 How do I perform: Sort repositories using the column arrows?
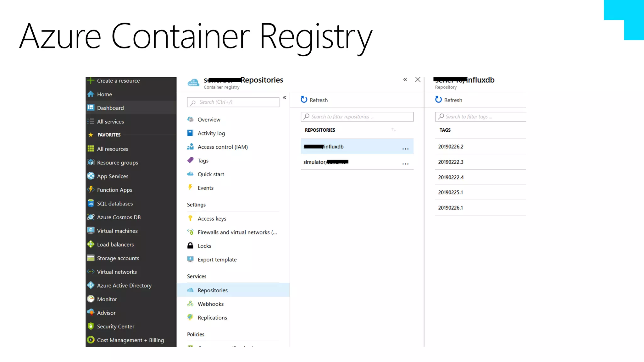pyautogui.click(x=393, y=130)
